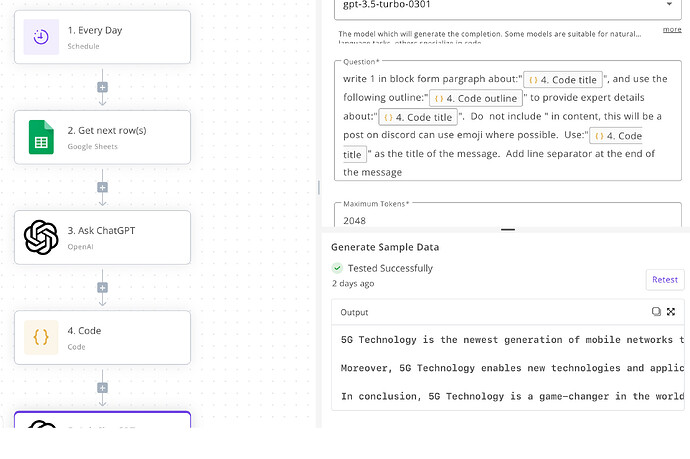Click the Google Sheets icon in step 2

pyautogui.click(x=41, y=137)
